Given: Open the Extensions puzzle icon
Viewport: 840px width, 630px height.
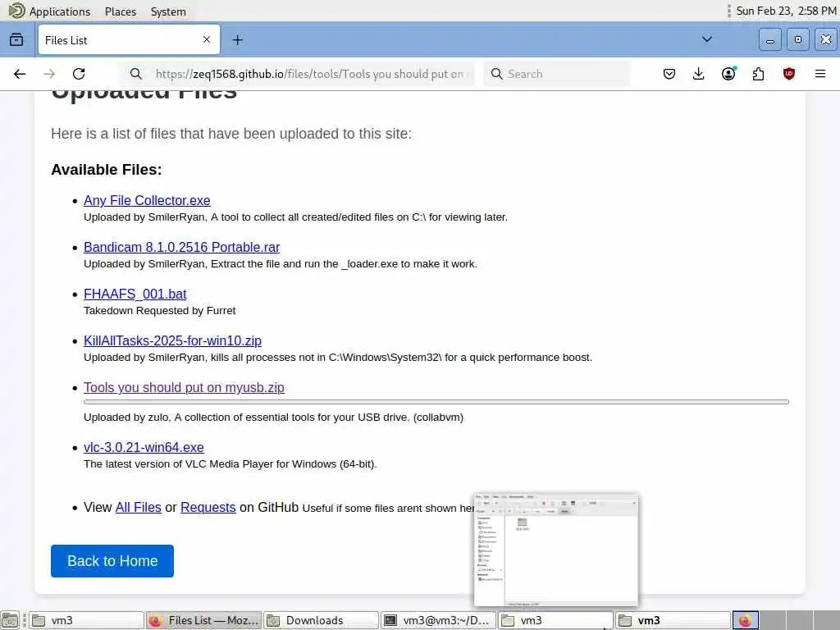Looking at the screenshot, I should (x=758, y=74).
